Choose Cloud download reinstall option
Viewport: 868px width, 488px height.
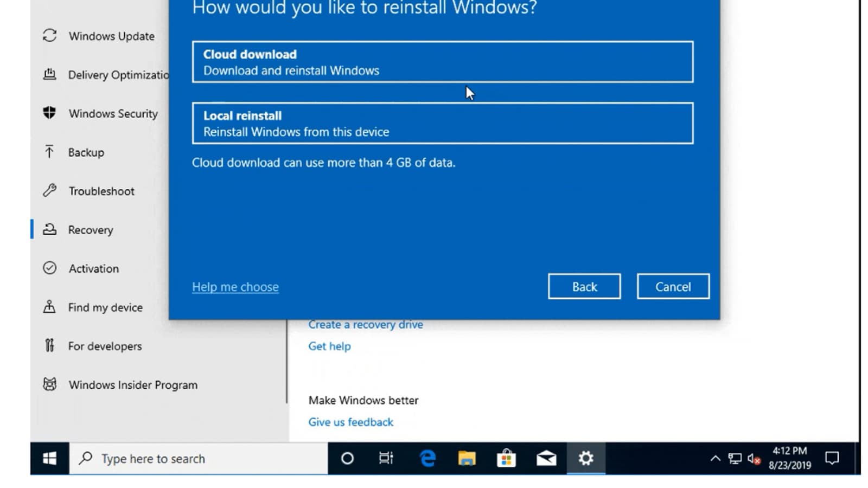point(443,62)
